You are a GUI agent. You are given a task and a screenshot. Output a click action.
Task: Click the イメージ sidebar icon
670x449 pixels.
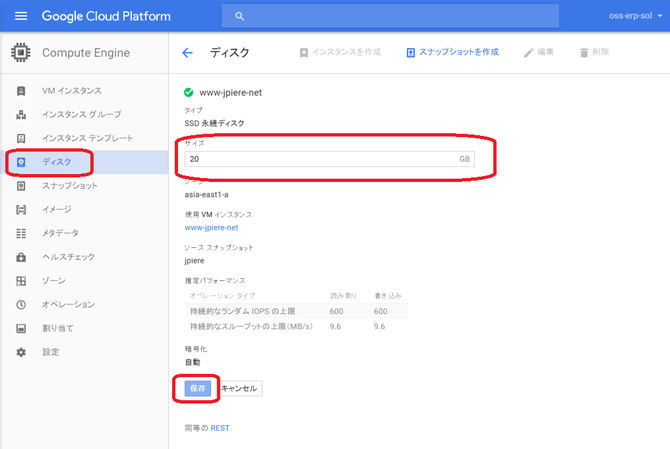(21, 209)
